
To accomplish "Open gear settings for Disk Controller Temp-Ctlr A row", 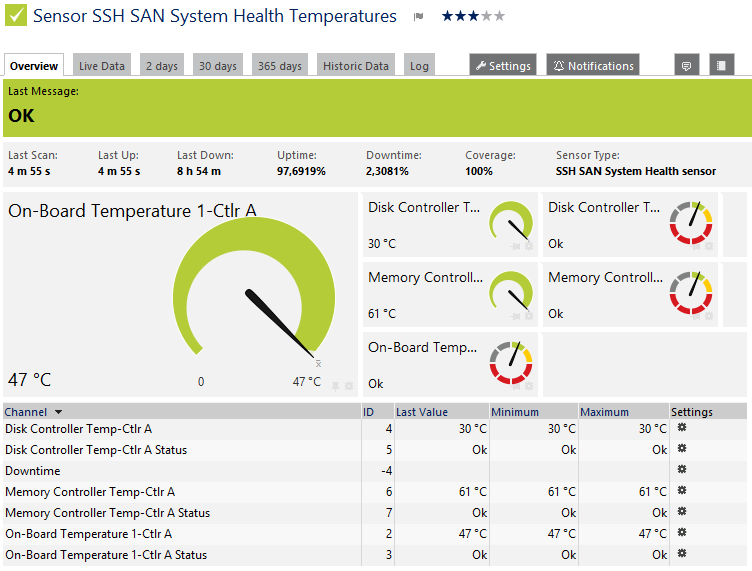I will pos(682,427).
